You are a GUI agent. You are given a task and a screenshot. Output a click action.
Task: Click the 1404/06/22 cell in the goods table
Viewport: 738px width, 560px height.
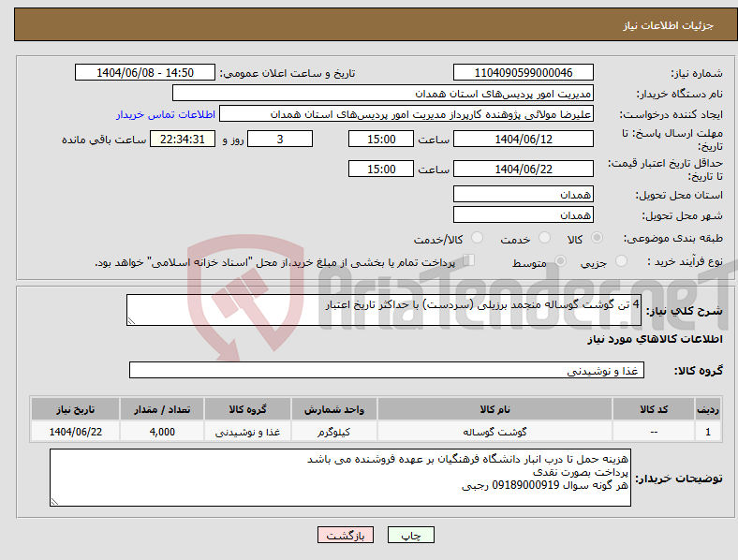point(75,432)
